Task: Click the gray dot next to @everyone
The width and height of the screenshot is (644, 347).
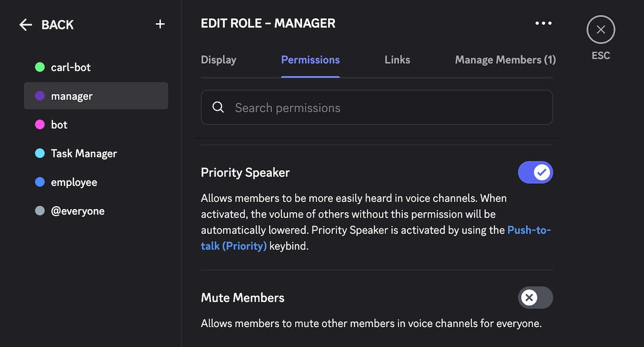Action: click(x=39, y=211)
